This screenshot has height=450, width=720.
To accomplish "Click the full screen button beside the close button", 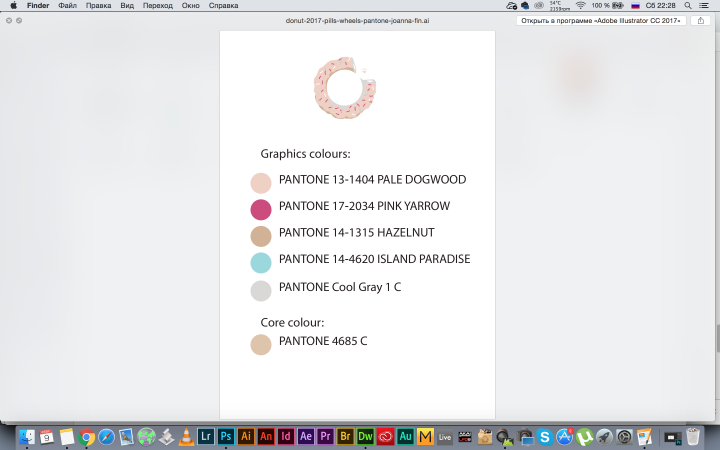I will tap(19, 21).
